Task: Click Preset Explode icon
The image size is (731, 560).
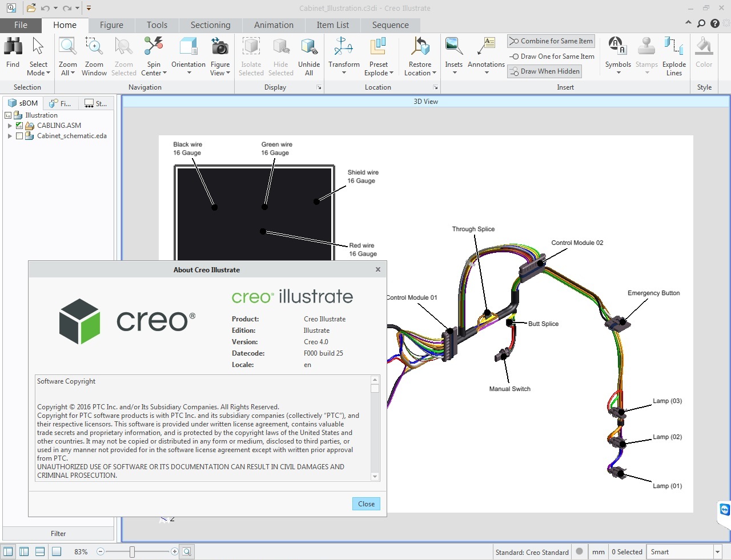Action: coord(379,47)
